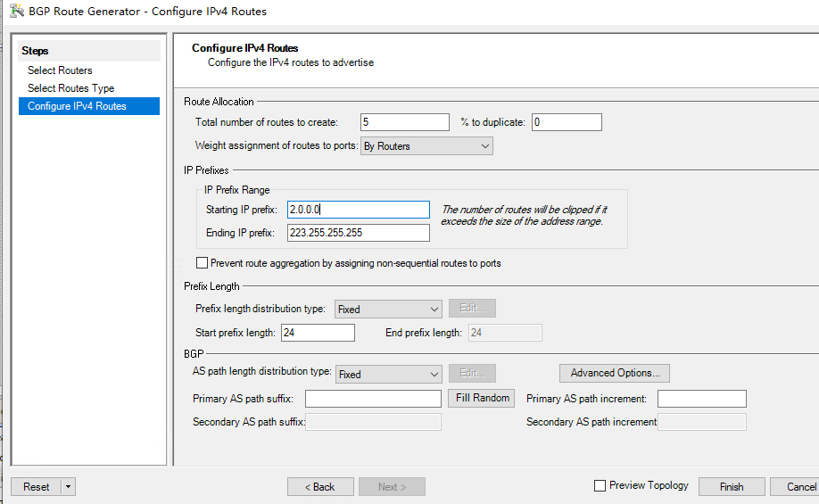Click the 'Next >' button
819x504 pixels.
tap(392, 487)
